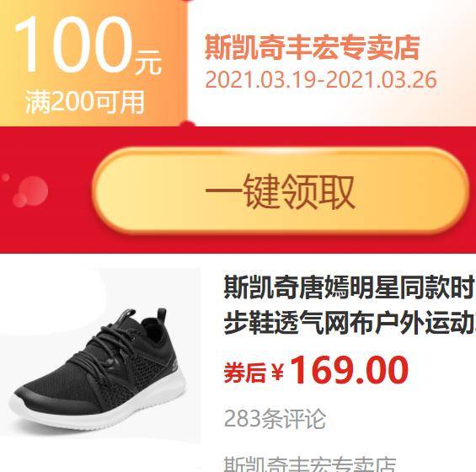This screenshot has width=476, height=472.
Task: Click the 元 character beside 100
Action: tap(148, 62)
